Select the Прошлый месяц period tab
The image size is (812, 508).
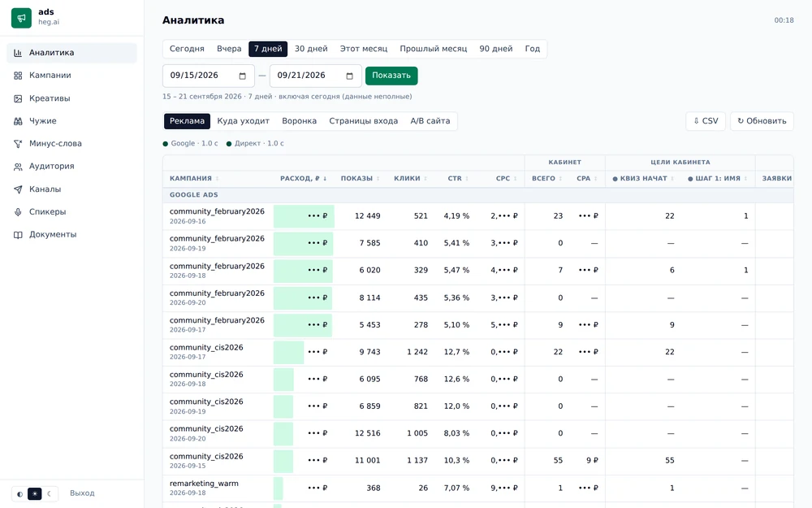coord(434,49)
